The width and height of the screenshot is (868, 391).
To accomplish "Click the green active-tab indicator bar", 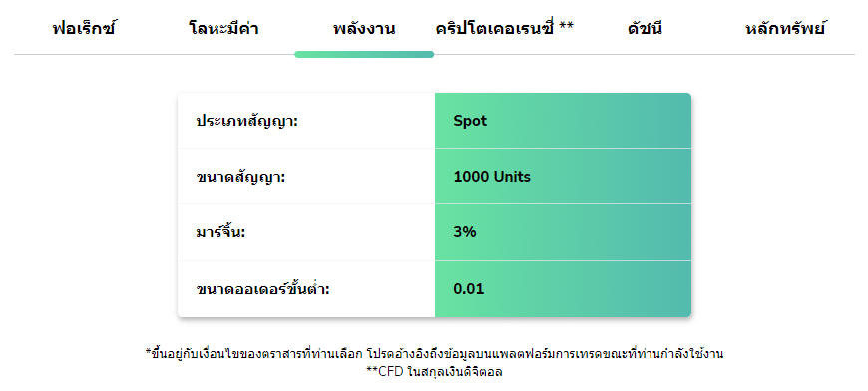I will [364, 54].
